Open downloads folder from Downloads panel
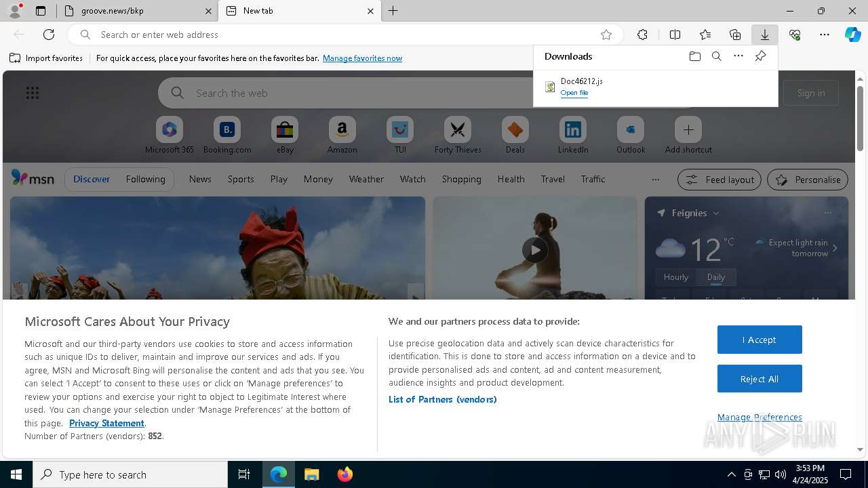 (x=694, y=56)
